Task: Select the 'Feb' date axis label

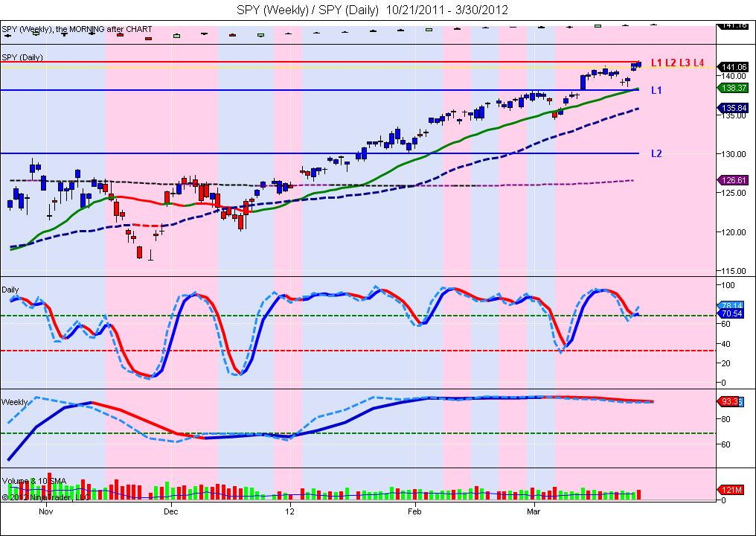Action: click(x=414, y=511)
